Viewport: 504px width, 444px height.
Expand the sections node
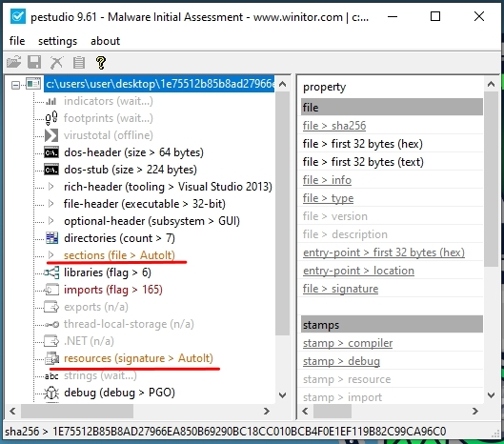50,255
